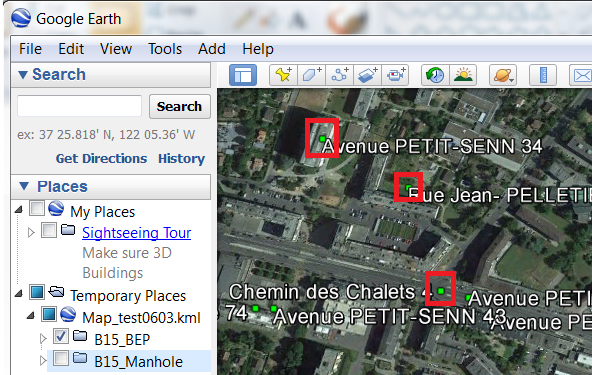Open the ruler measurement tool
592x375 pixels.
[543, 75]
